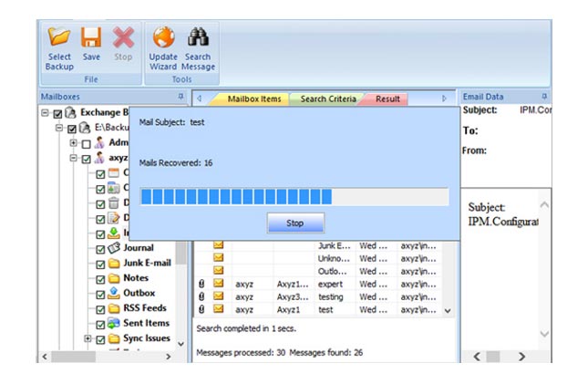This screenshot has width=588, height=384.
Task: Click results list scroll down arrow
Action: (x=448, y=311)
